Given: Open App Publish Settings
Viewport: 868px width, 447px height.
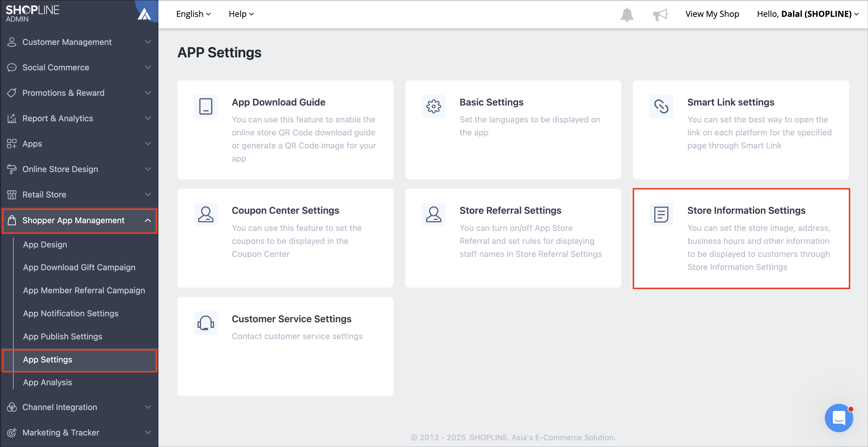Looking at the screenshot, I should point(63,336).
